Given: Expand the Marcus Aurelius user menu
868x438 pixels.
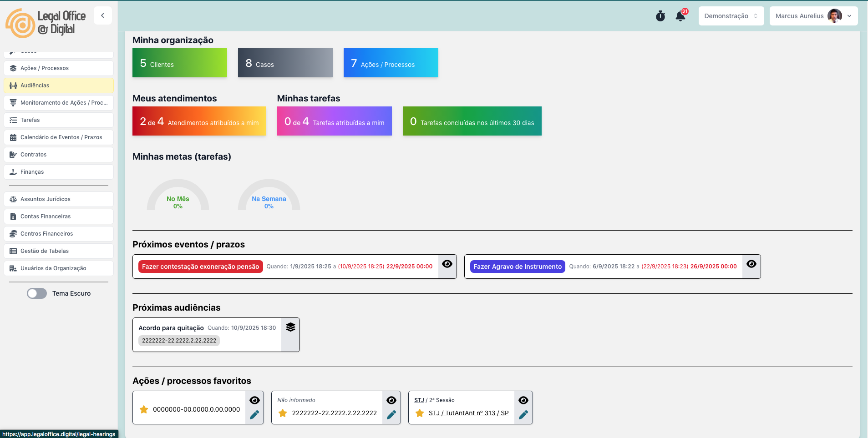Looking at the screenshot, I should tap(813, 16).
